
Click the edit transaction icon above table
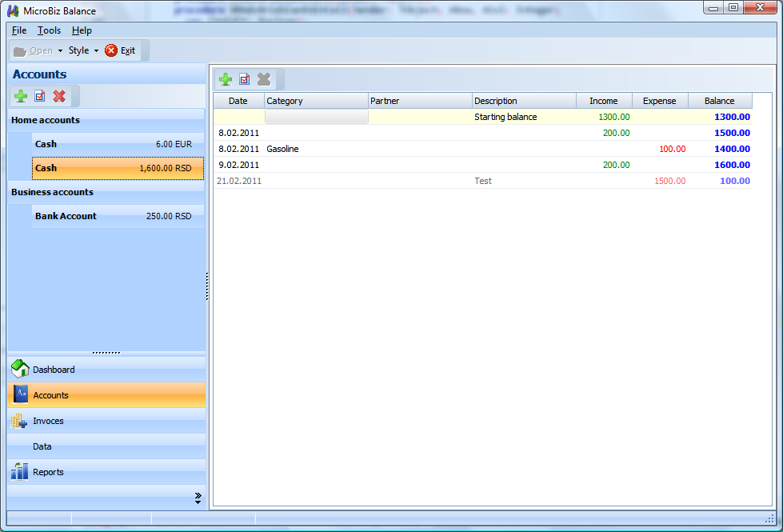[245, 79]
